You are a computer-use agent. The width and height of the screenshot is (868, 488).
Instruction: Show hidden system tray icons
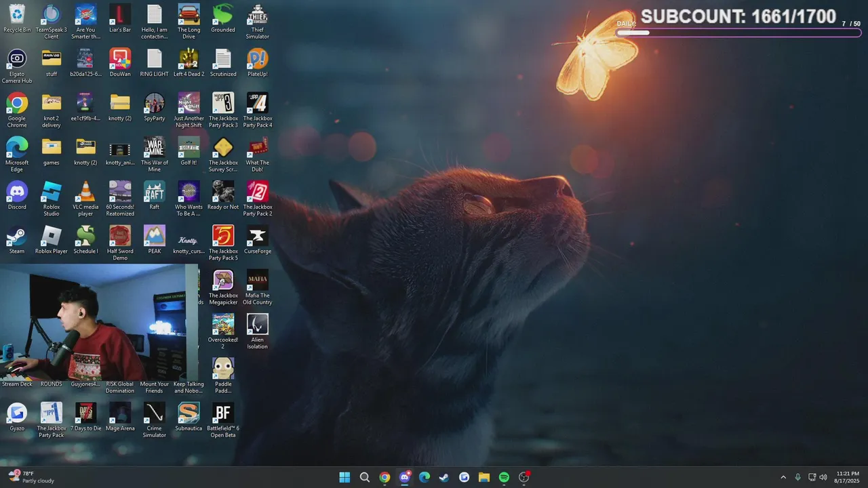tap(783, 477)
